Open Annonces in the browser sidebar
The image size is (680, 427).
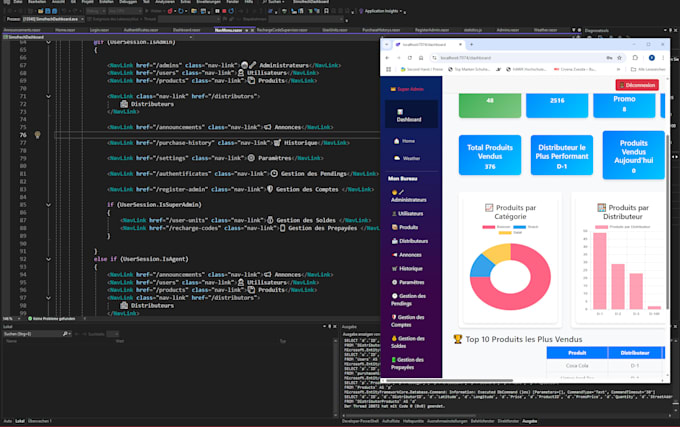point(407,255)
